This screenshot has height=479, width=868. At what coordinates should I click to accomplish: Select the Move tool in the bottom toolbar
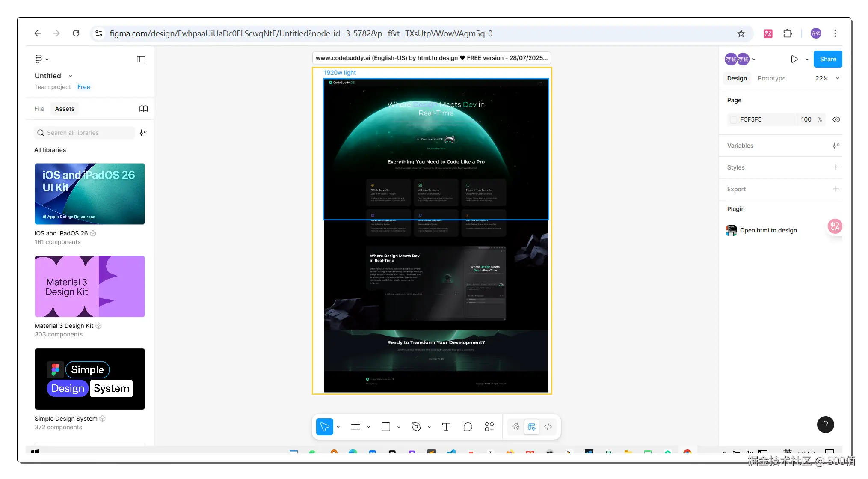pyautogui.click(x=325, y=427)
